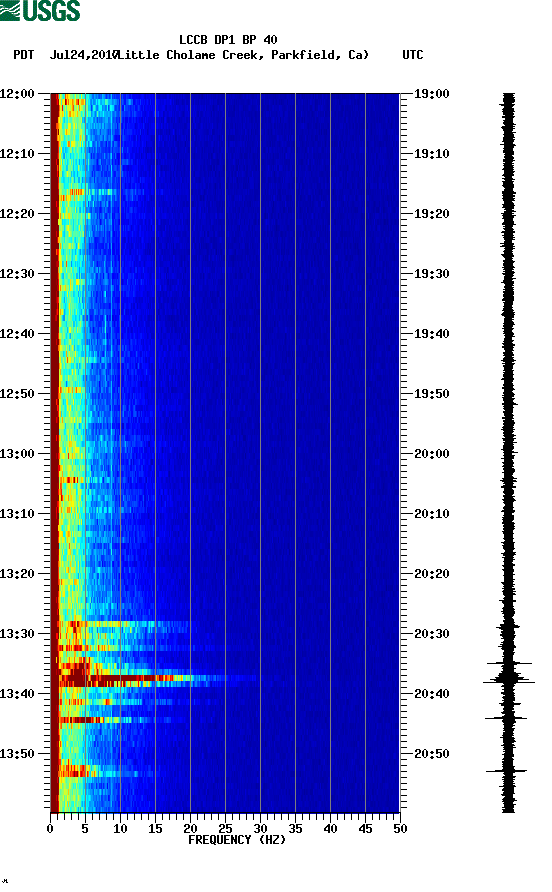Click the 19:30 UTC time label
Screen dimensions: 552x892
coord(431,274)
